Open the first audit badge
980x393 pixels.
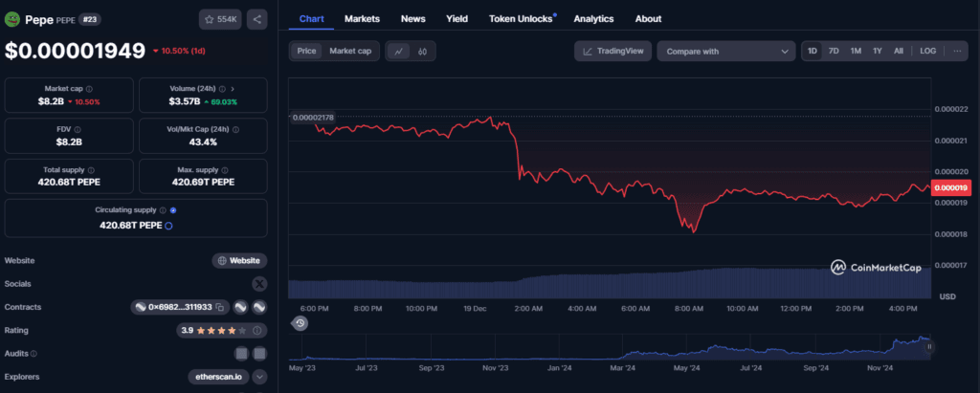(x=241, y=354)
